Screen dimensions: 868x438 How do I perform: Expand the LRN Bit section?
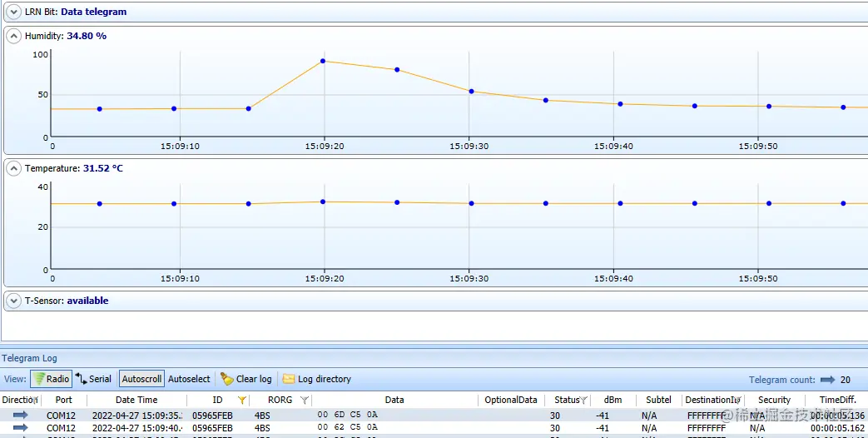[x=14, y=12]
